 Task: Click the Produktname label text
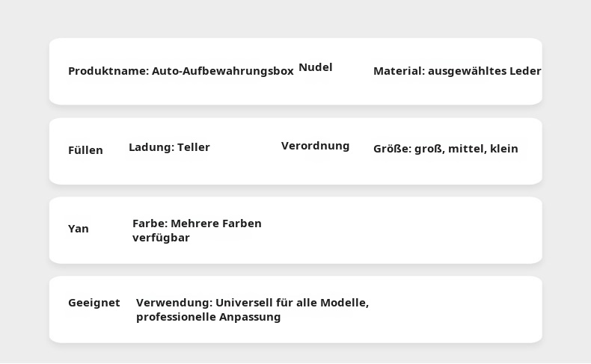coord(108,71)
